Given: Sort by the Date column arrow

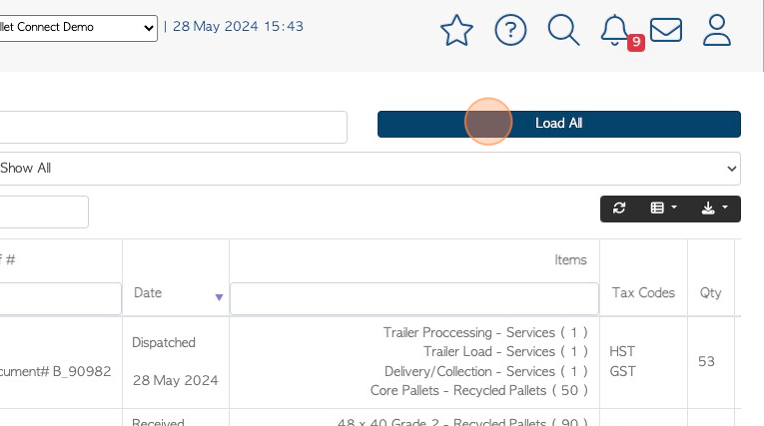Looking at the screenshot, I should (219, 297).
